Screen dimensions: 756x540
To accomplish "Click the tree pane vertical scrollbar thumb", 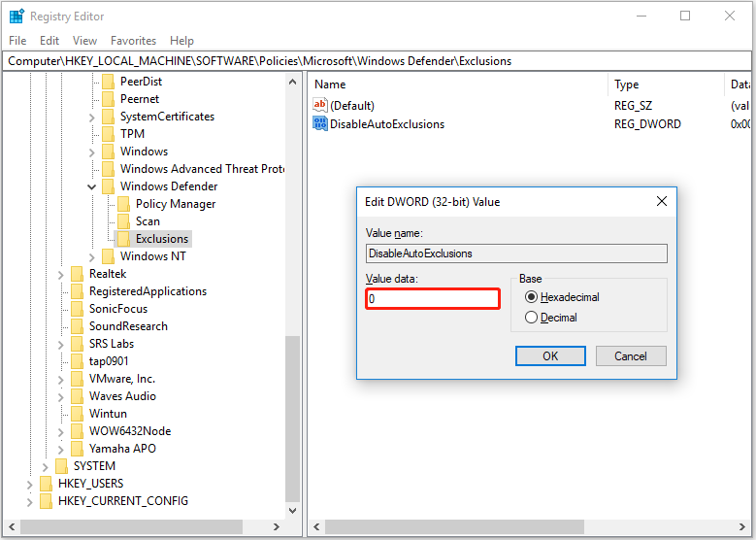I will coord(292,419).
